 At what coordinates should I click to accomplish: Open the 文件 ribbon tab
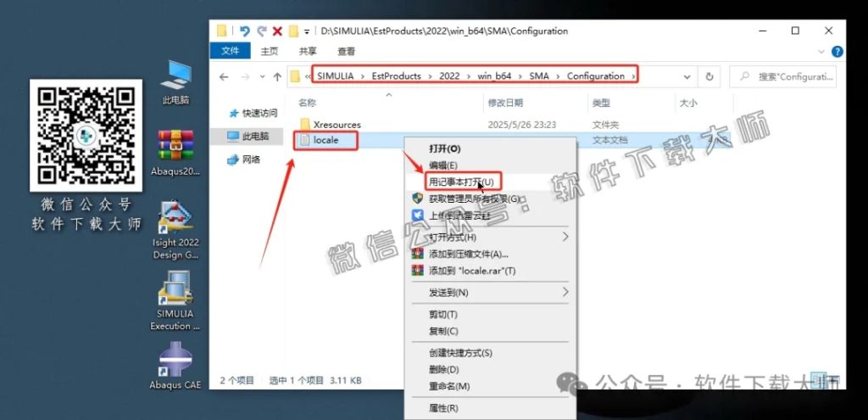(x=231, y=51)
